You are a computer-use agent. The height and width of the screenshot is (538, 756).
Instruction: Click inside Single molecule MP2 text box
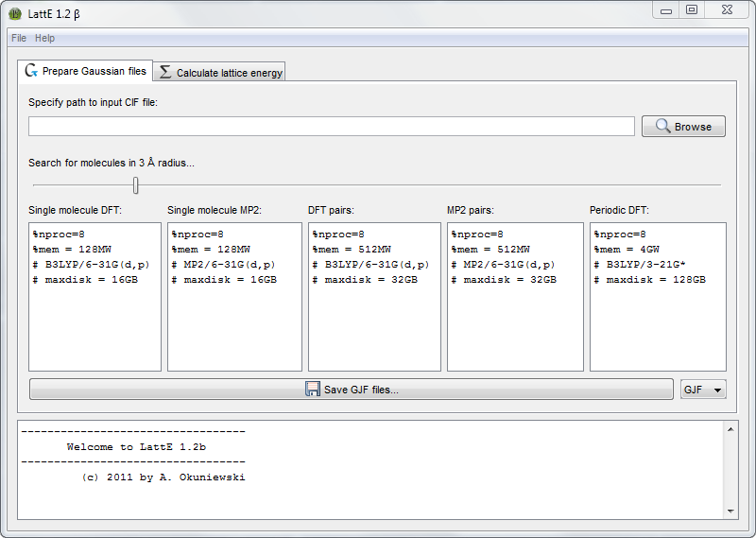click(234, 297)
